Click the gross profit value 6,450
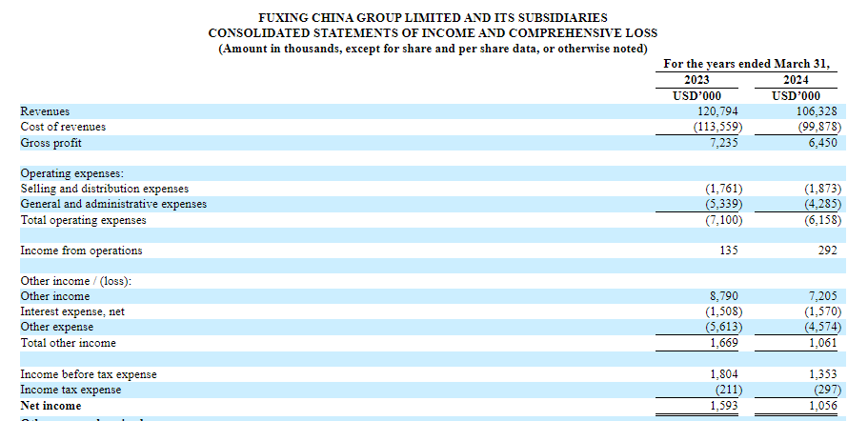This screenshot has width=868, height=421. click(823, 143)
